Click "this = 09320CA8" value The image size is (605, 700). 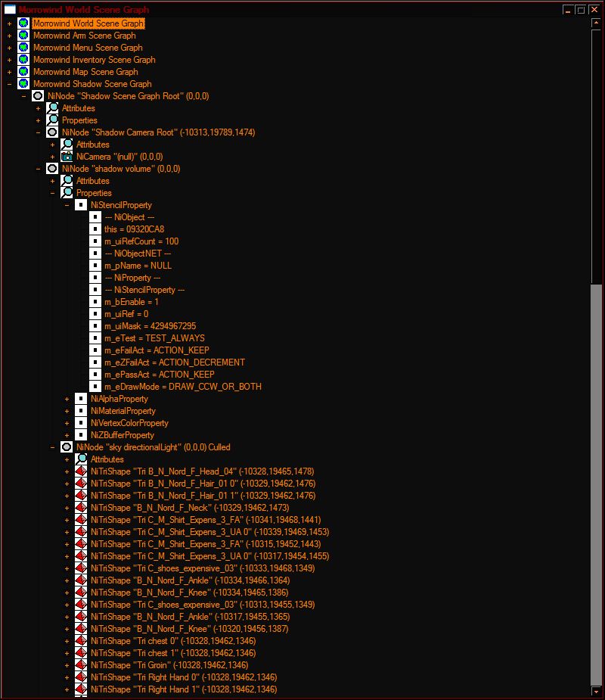[x=135, y=229]
